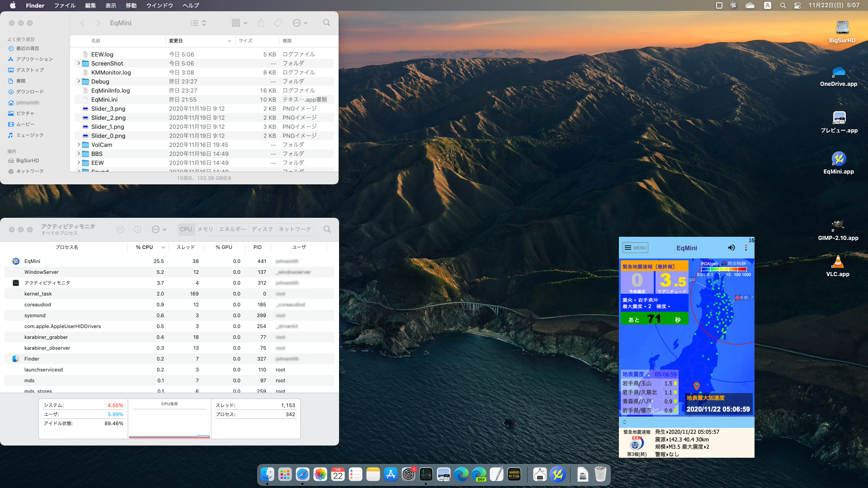
Task: Expand the Debug folder row
Action: pos(79,81)
